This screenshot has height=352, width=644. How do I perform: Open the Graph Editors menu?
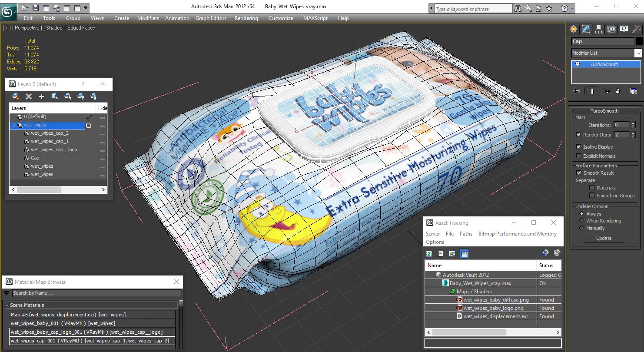(x=211, y=18)
